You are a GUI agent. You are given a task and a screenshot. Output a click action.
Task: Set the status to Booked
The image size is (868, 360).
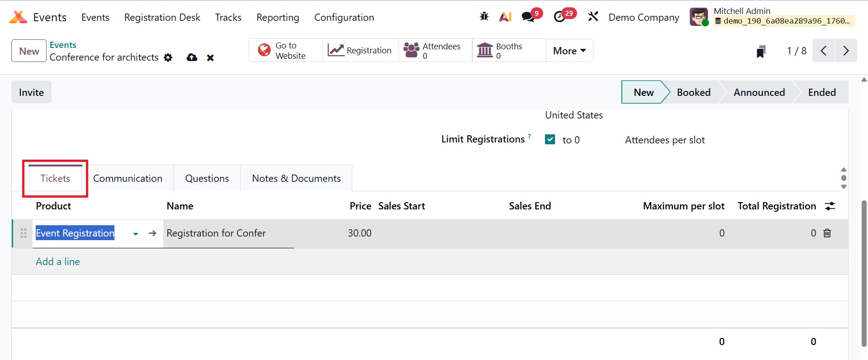tap(693, 92)
